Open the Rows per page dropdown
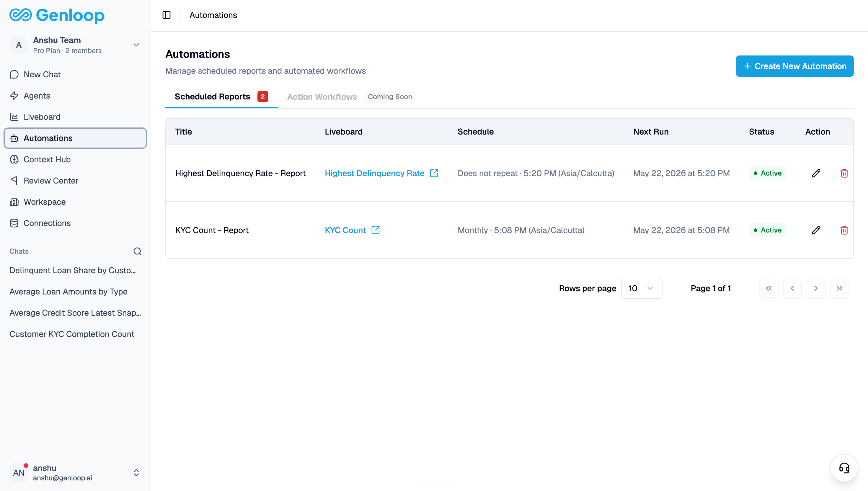Viewport: 868px width, 491px height. coord(641,288)
